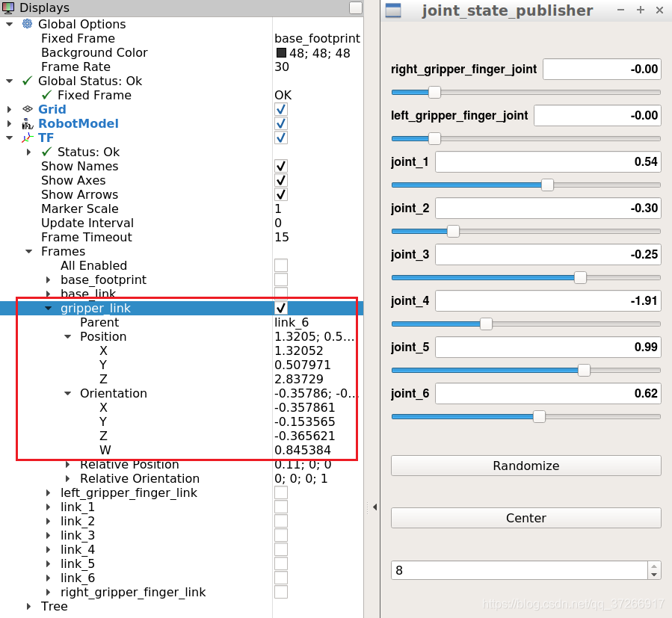
Task: Click the Frame Timeout value 15
Action: pyautogui.click(x=282, y=237)
